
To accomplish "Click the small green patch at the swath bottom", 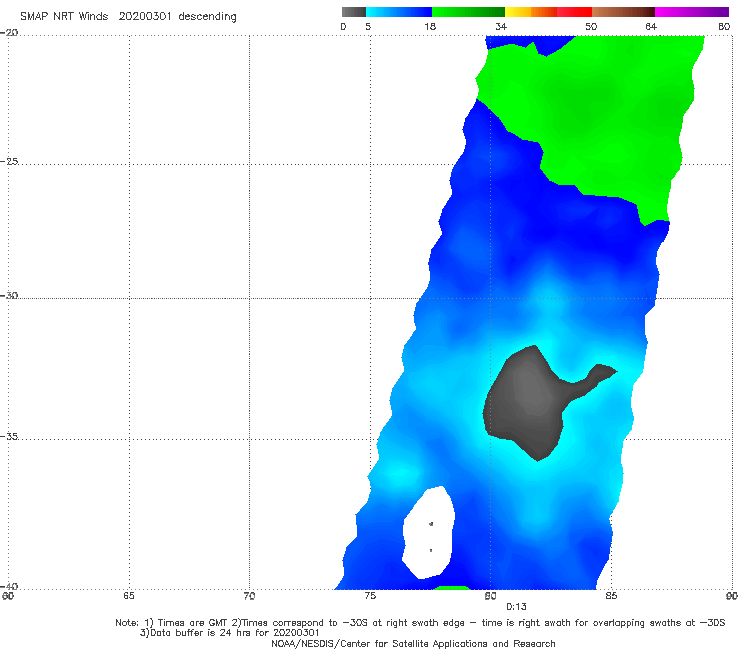I will point(451,588).
